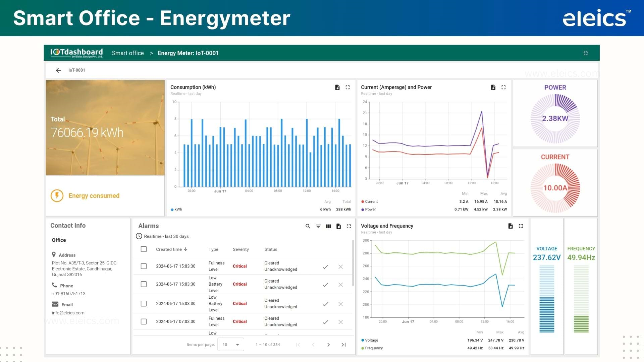The width and height of the screenshot is (644, 362).
Task: Expand the Current and Power chart fullscreen
Action: pyautogui.click(x=503, y=87)
